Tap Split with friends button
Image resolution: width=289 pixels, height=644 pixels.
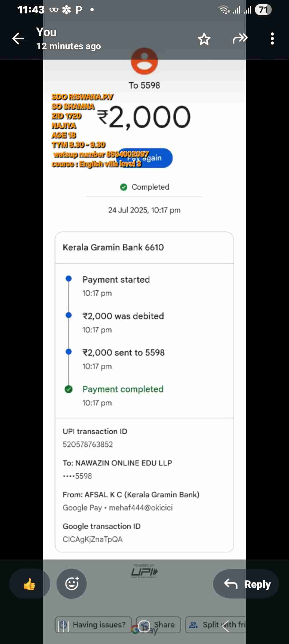[x=217, y=625]
